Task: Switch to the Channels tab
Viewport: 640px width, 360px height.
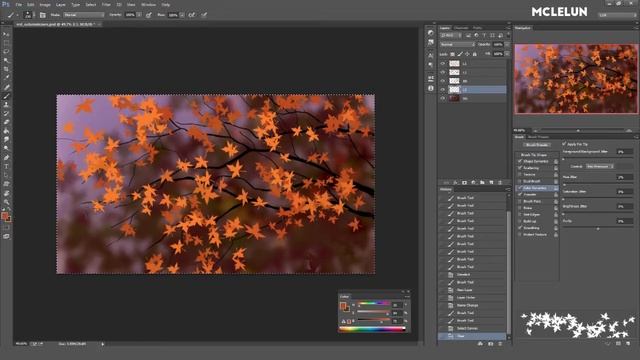Action: point(461,28)
